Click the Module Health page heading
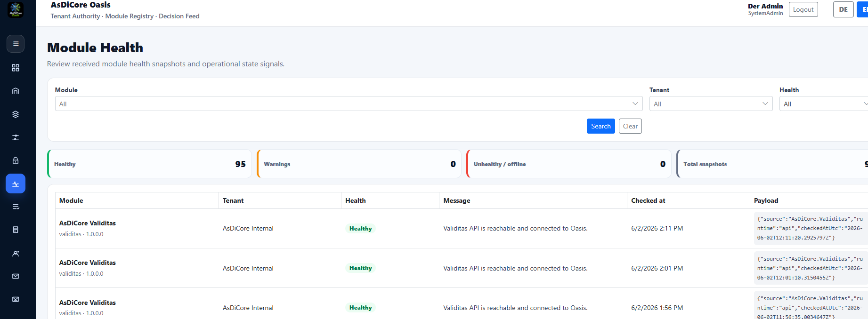Screen dimensions: 868x319 (x=95, y=48)
